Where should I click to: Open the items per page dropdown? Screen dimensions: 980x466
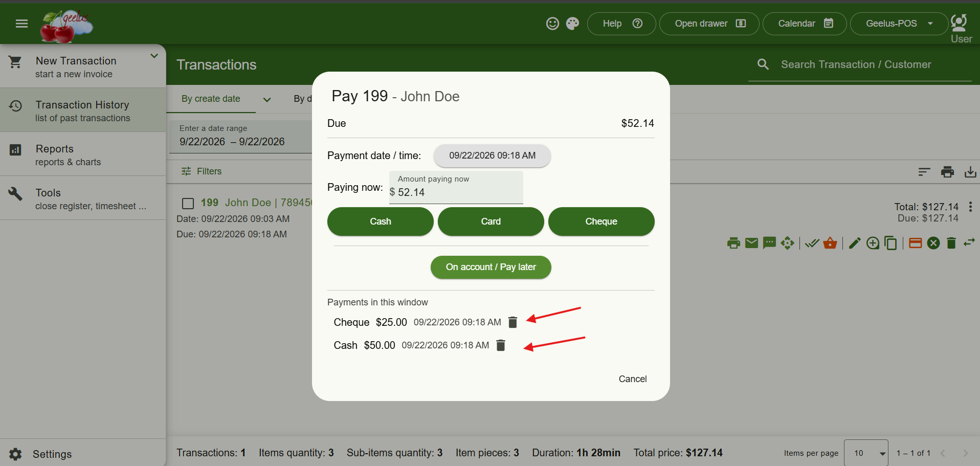coord(866,453)
